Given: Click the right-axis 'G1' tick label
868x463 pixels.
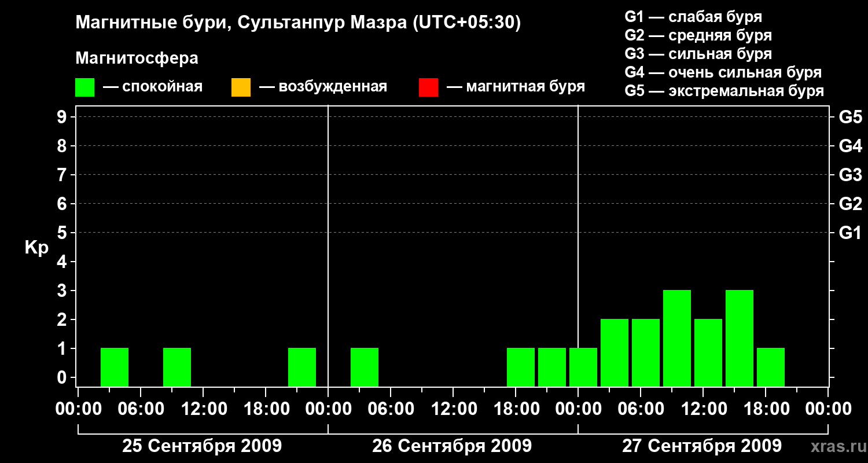Looking at the screenshot, I should (x=851, y=233).
